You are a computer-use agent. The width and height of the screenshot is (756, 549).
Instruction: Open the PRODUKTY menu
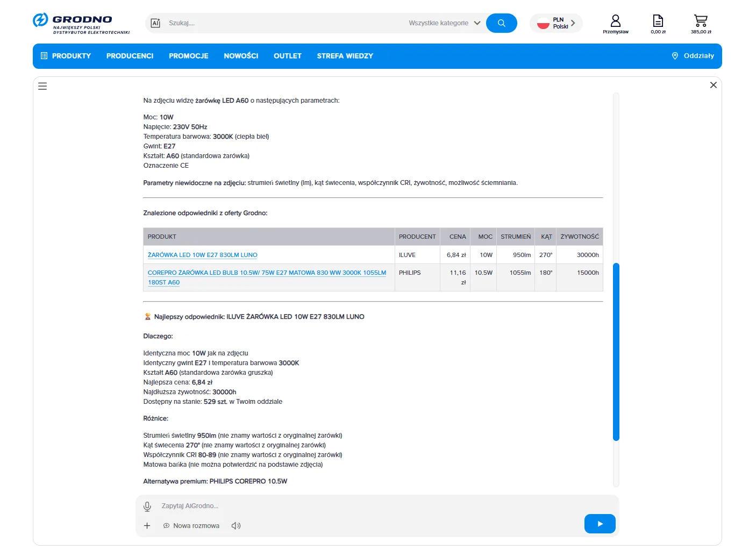[66, 56]
